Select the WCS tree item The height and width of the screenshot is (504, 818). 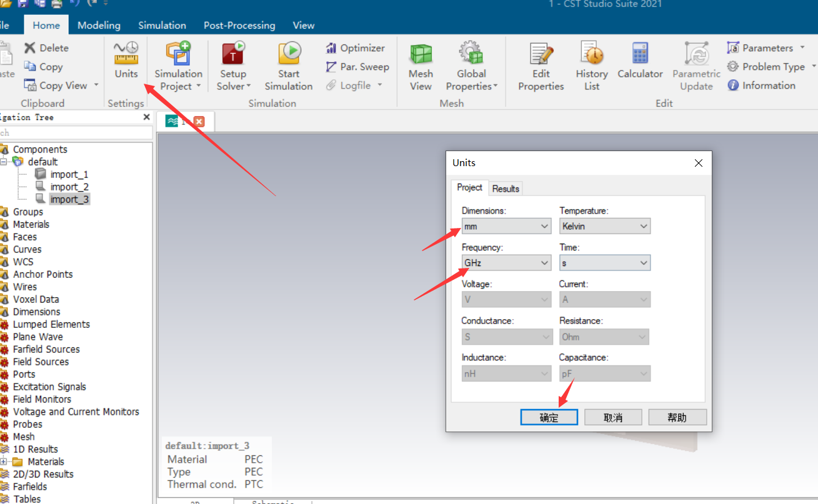(x=23, y=262)
